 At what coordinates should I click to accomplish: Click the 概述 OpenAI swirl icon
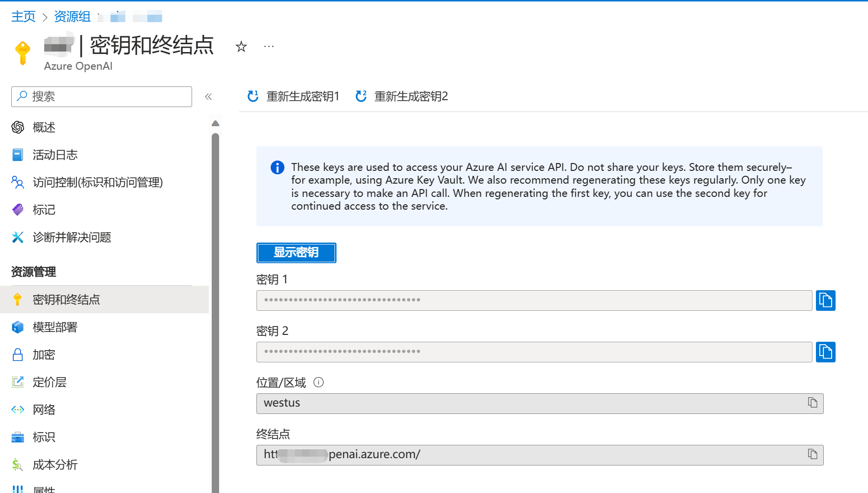point(18,127)
